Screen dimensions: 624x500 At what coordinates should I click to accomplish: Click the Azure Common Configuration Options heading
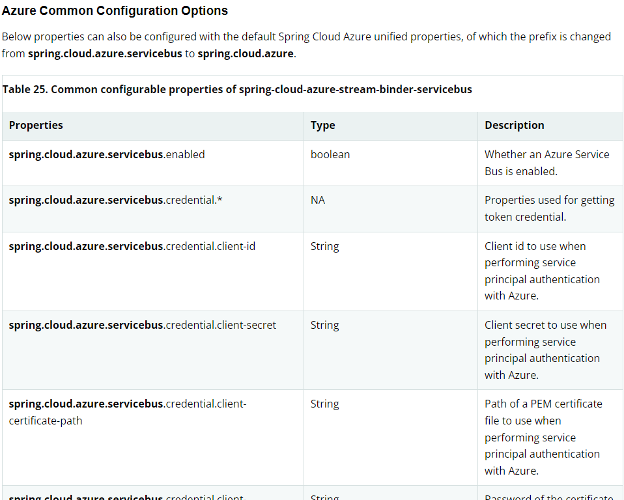[x=115, y=11]
